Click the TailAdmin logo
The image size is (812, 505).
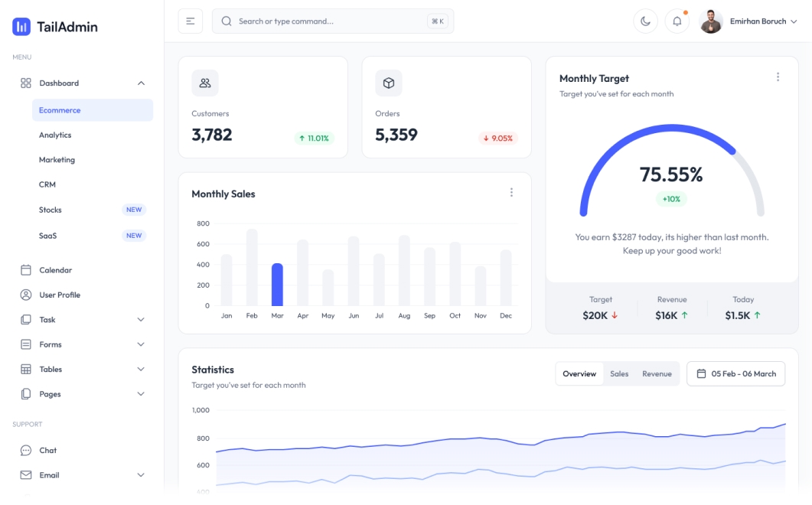point(55,25)
